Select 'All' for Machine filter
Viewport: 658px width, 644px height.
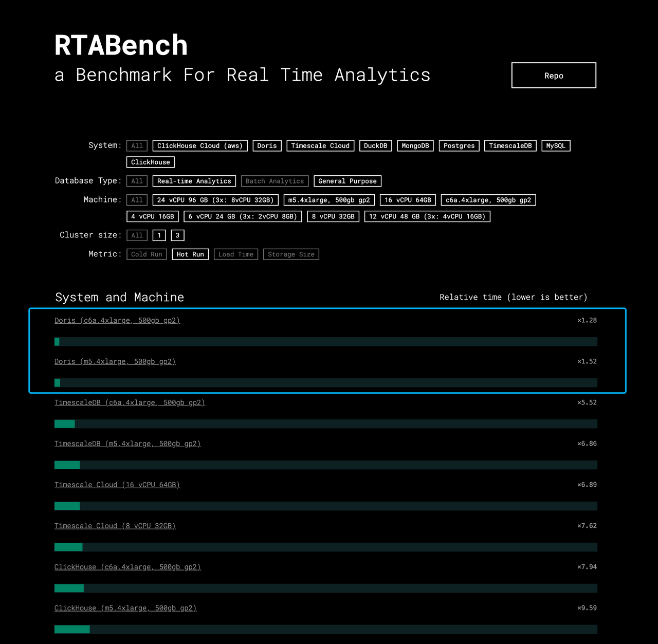[x=137, y=200]
